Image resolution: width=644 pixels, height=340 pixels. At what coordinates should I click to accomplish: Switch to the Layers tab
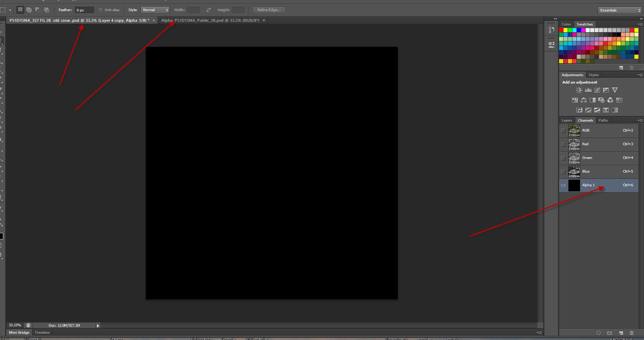coord(567,120)
